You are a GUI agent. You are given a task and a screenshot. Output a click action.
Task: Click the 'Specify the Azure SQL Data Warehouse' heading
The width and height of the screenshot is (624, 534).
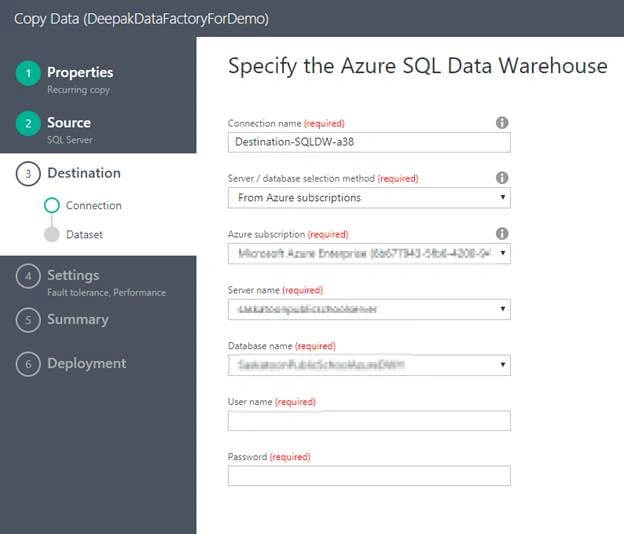(417, 66)
